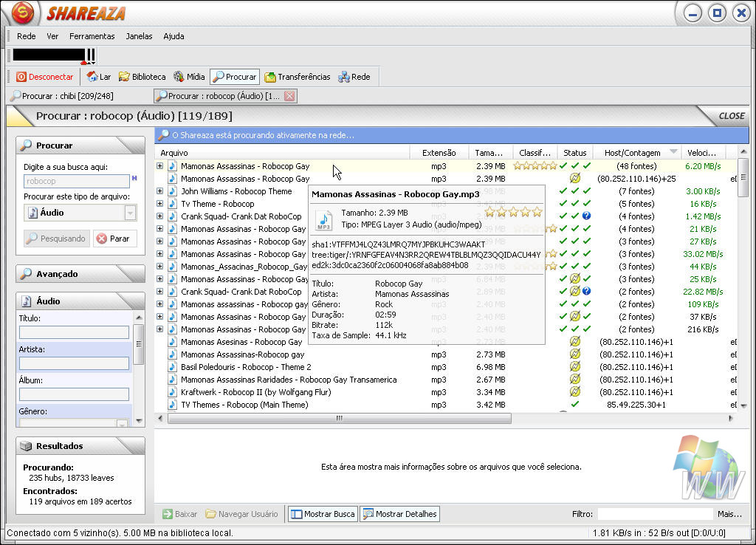The width and height of the screenshot is (756, 545).
Task: Open the Ver menu
Action: pos(52,36)
